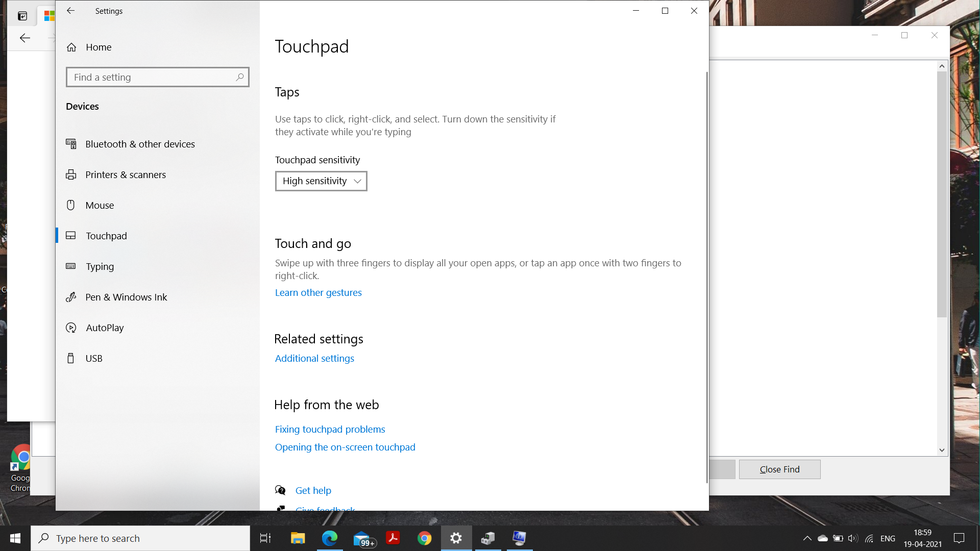This screenshot has width=980, height=551.
Task: Select Touchpad in the Devices menu
Action: coord(106,236)
